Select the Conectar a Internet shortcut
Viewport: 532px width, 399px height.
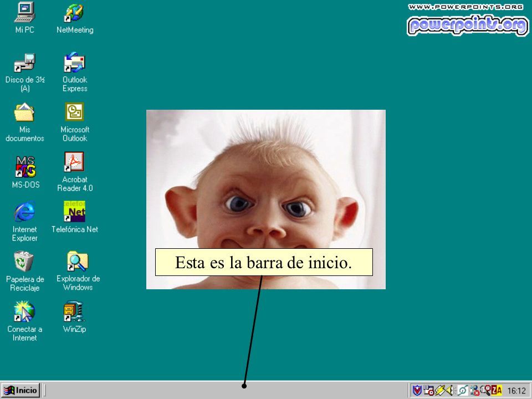tap(24, 321)
